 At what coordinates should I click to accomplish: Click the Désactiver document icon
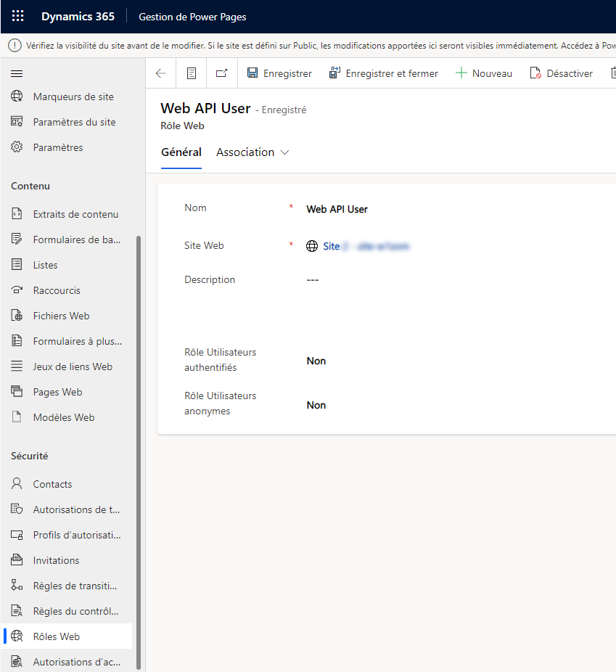point(535,73)
